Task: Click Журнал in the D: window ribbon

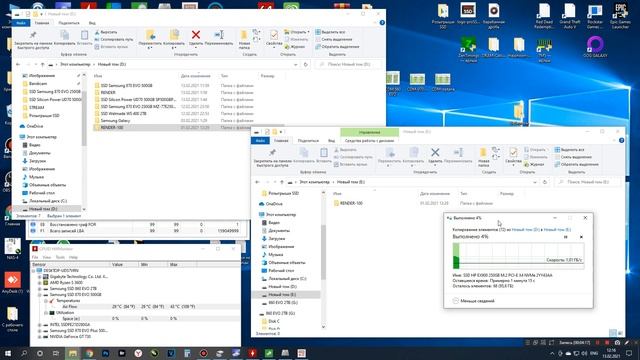Action: 295,47
